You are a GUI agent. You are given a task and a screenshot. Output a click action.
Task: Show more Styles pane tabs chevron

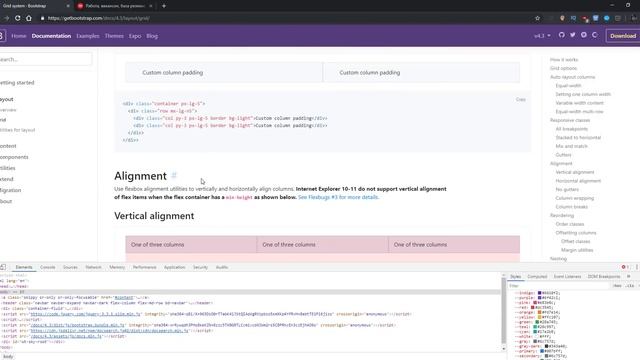pyautogui.click(x=629, y=276)
